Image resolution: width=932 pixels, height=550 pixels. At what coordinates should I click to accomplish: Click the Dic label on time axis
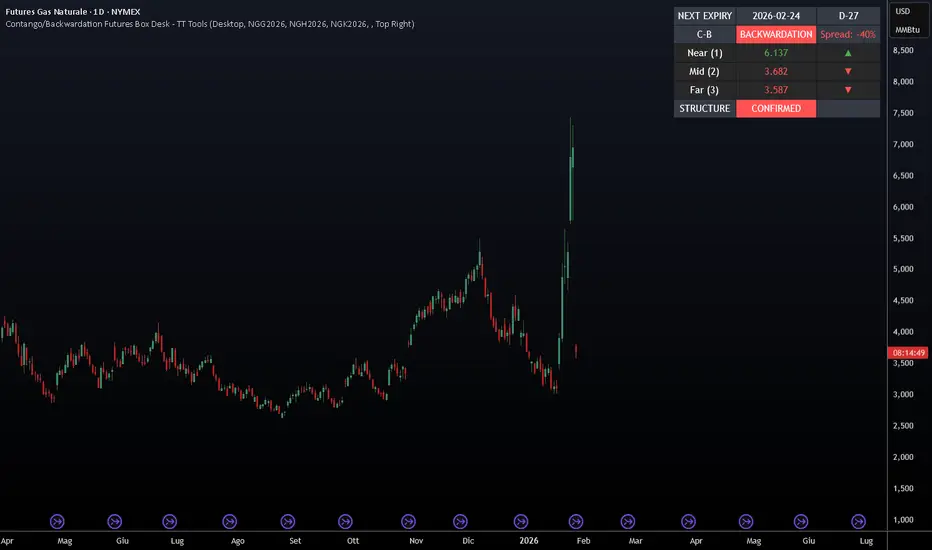468,540
